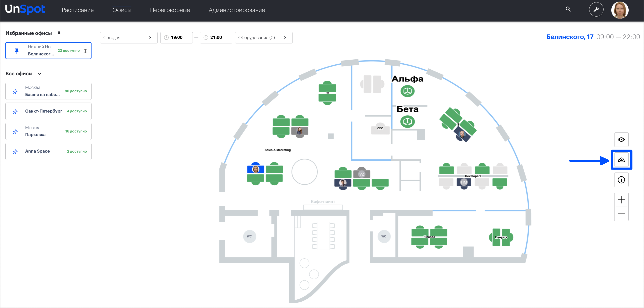This screenshot has width=644, height=308.
Task: Click the Developers zone label
Action: tap(473, 176)
